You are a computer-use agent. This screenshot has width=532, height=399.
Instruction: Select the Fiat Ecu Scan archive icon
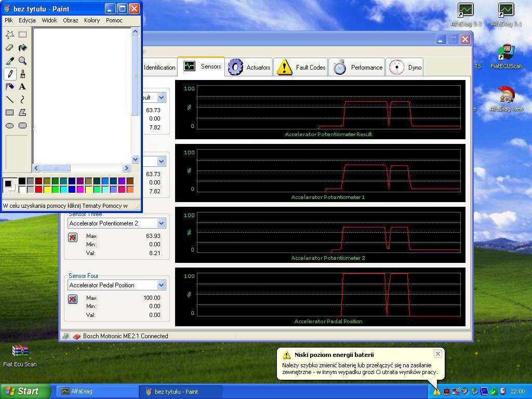[x=20, y=355]
